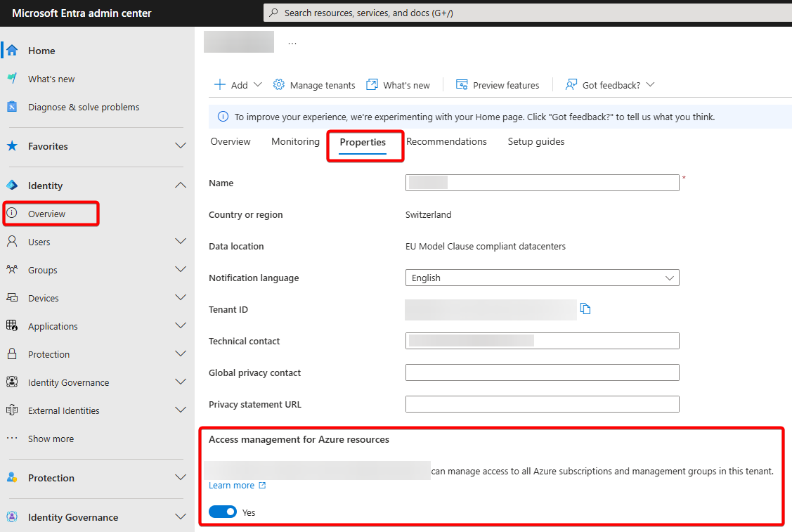Viewport: 792px width, 532px height.
Task: Click the plus icon next to Add
Action: tap(220, 84)
